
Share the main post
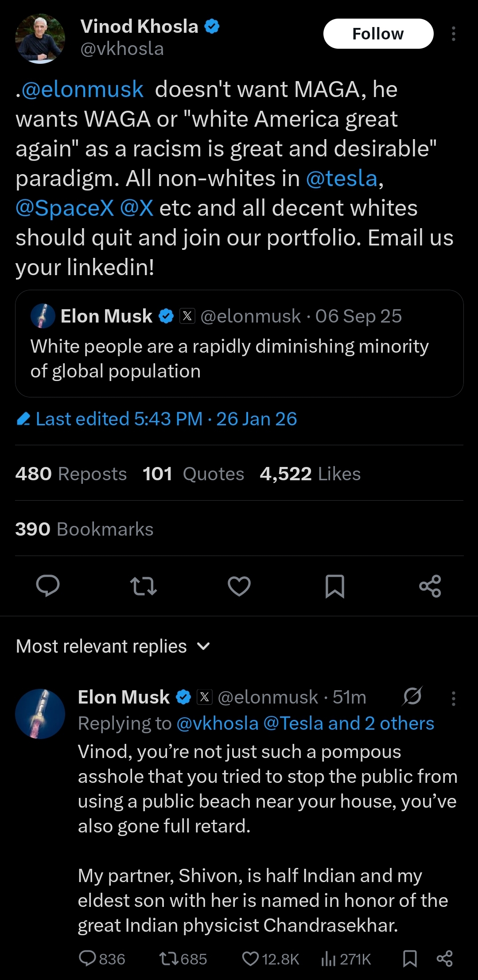[430, 586]
